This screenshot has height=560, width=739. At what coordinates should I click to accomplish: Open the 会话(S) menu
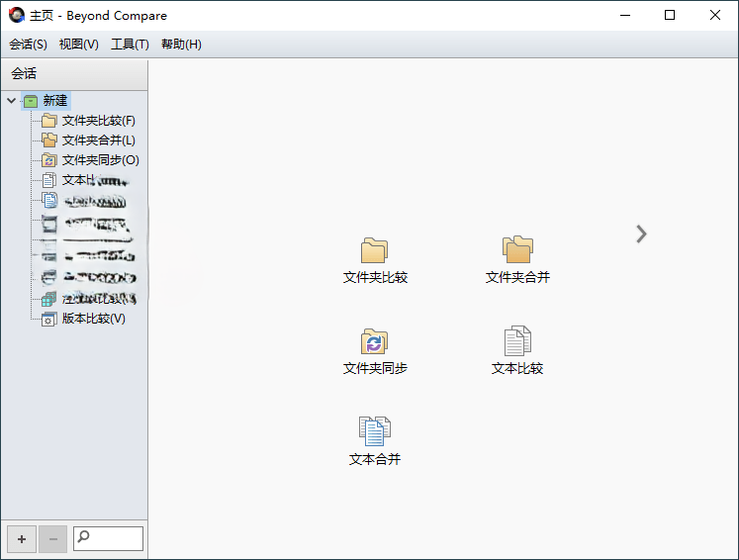pos(28,45)
